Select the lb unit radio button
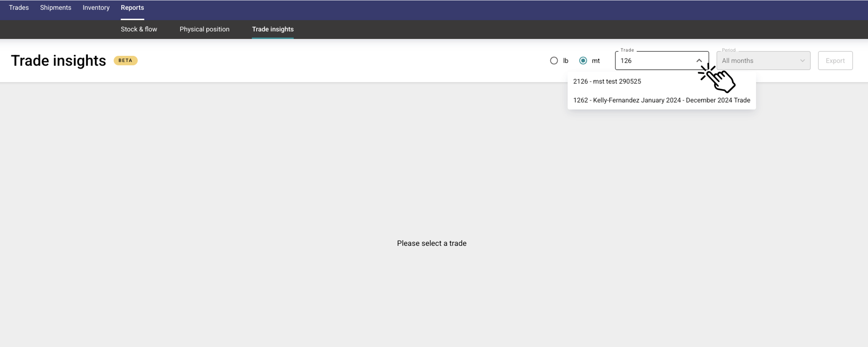 pyautogui.click(x=554, y=61)
